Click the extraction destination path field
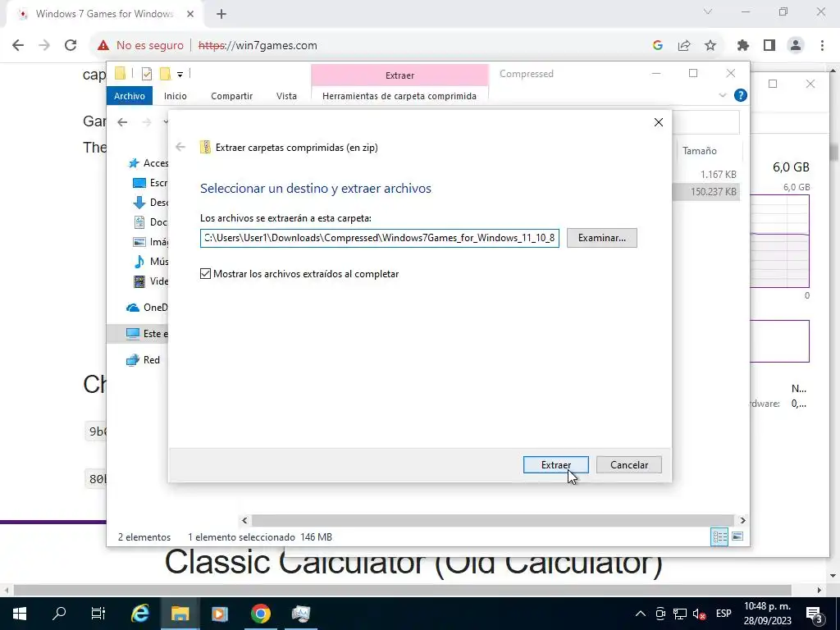 [380, 238]
